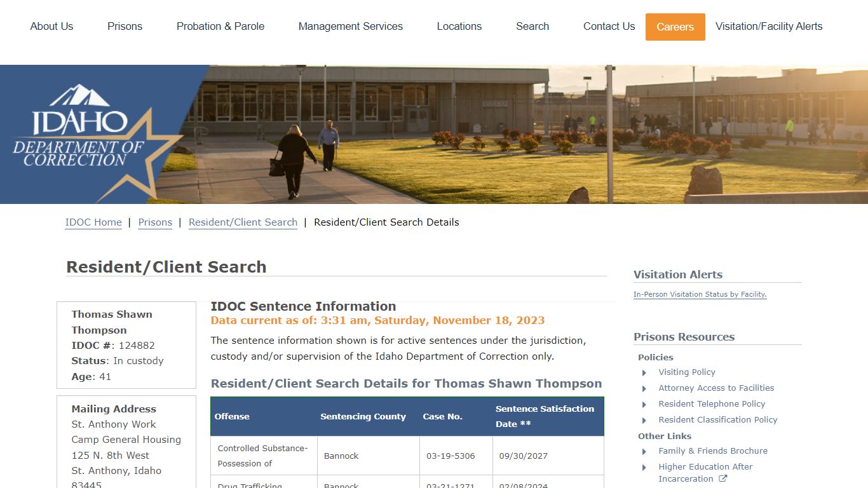Open Resident Telephone Policy link
Viewport: 868px width, 488px height.
pos(712,404)
